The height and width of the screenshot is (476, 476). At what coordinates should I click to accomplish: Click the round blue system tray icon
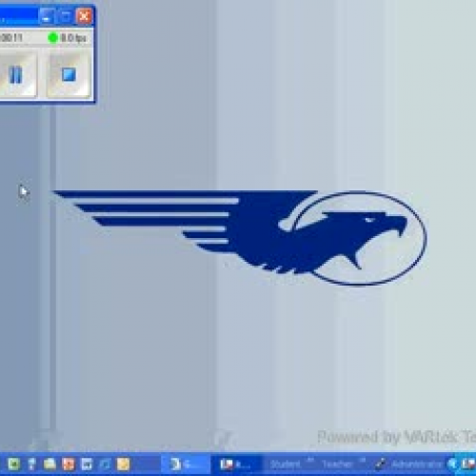(452, 465)
